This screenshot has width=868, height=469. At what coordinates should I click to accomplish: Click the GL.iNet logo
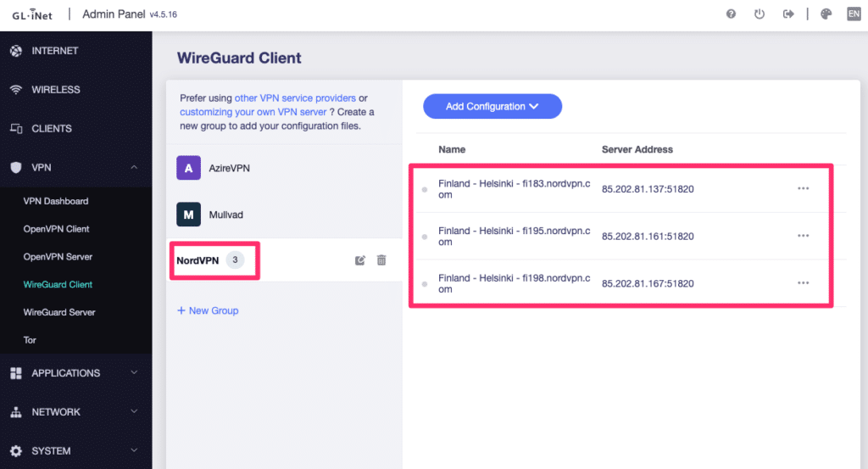[x=32, y=14]
